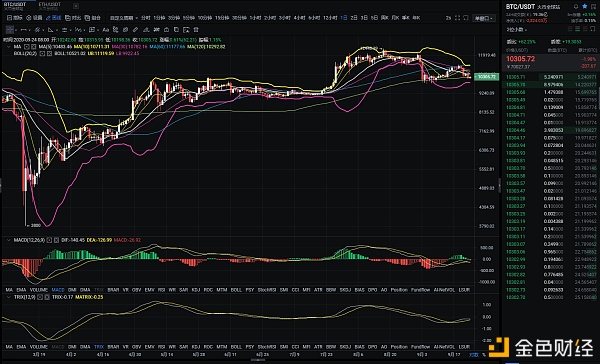Screen dimensions: 600x364
Task: Select the pitchfork channel drawing tool
Action: [x=37, y=29]
